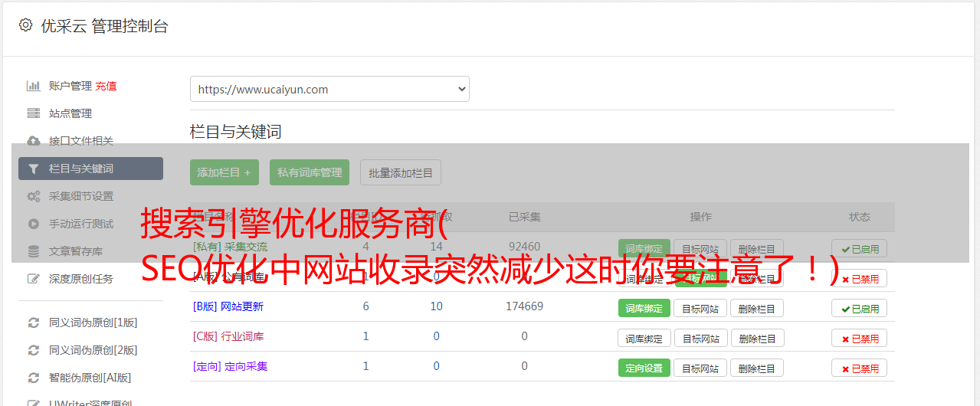Click the gear icon beside 优采云 管理控制台
Viewport: 980px width, 406px height.
pos(25,25)
